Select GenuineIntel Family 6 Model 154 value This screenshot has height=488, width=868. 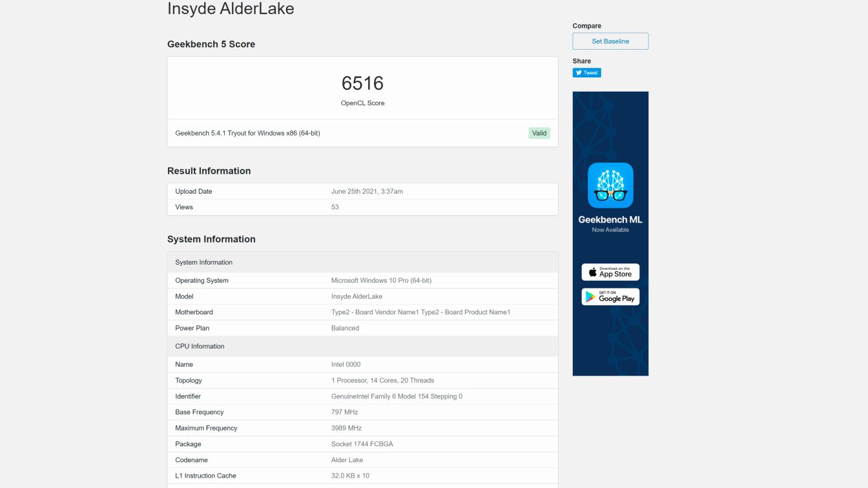[x=397, y=396]
